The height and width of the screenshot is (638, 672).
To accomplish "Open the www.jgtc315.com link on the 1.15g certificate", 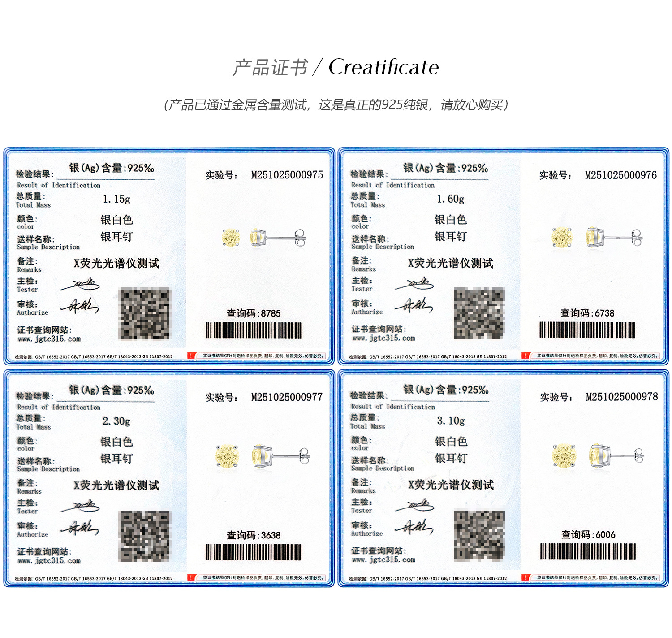I will click(x=49, y=339).
